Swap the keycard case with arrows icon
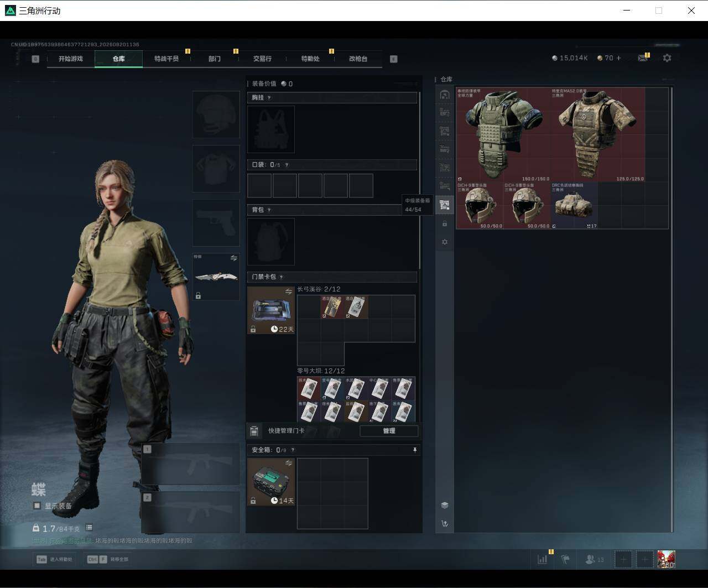 click(288, 292)
